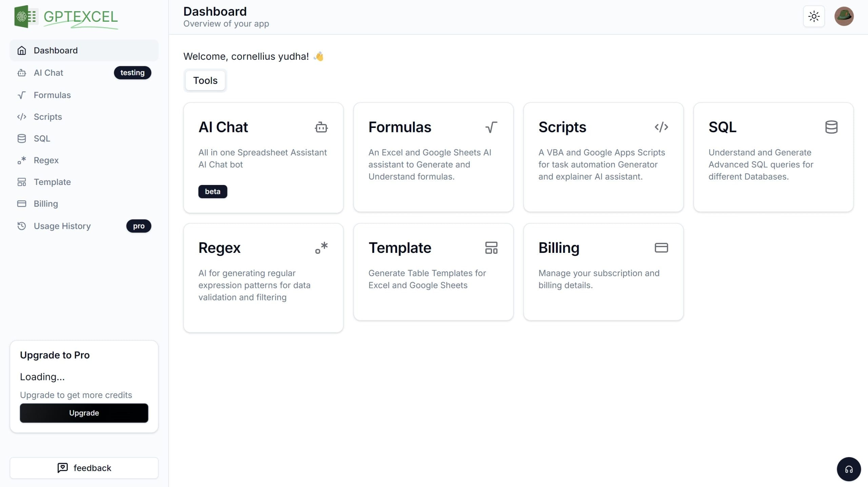This screenshot has height=487, width=868.
Task: Open the Formulas tool
Action: 433,156
